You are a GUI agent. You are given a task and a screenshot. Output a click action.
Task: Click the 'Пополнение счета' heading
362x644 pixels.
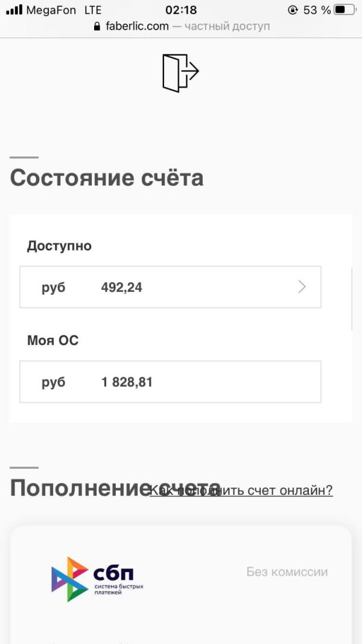coord(115,488)
